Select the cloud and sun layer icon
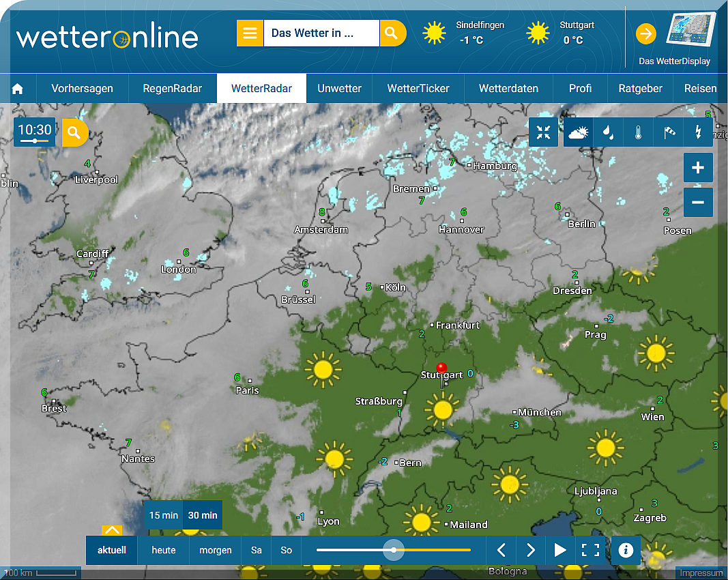Viewport: 728px width, 580px height. [579, 132]
